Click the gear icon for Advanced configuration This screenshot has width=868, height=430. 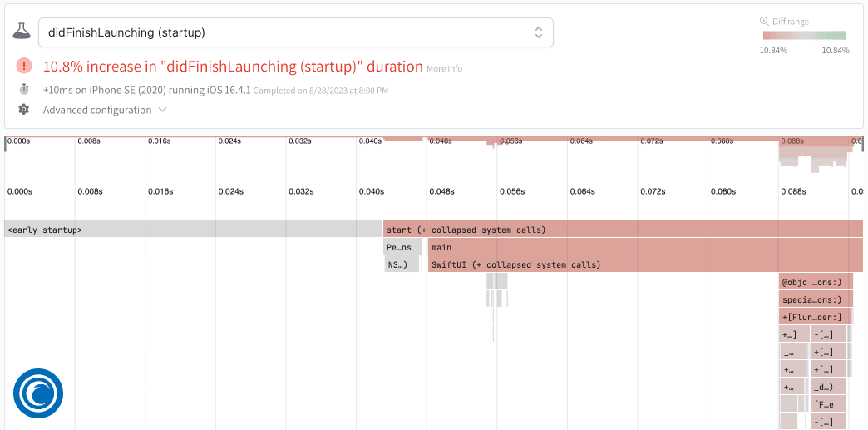coord(24,110)
